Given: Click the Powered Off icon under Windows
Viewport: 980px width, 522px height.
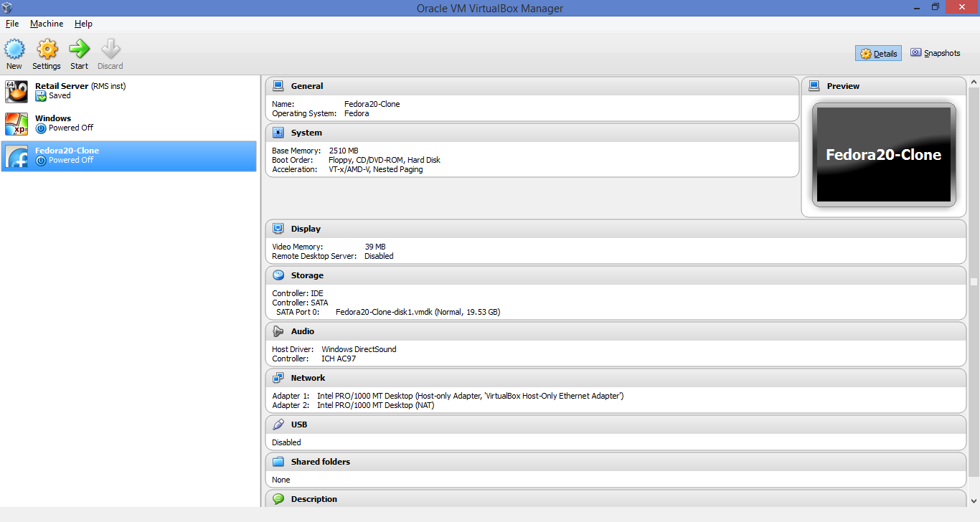Looking at the screenshot, I should pos(41,128).
